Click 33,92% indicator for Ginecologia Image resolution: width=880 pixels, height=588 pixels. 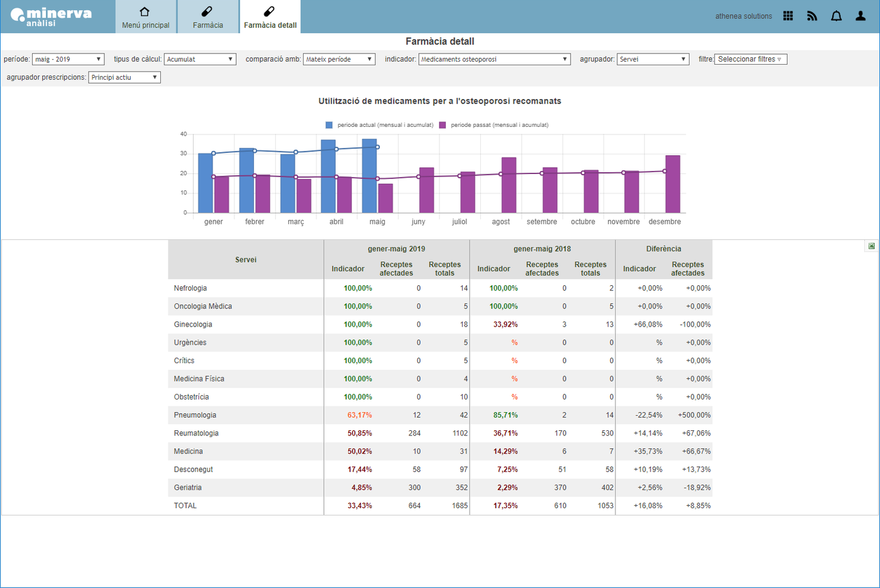[x=505, y=325]
